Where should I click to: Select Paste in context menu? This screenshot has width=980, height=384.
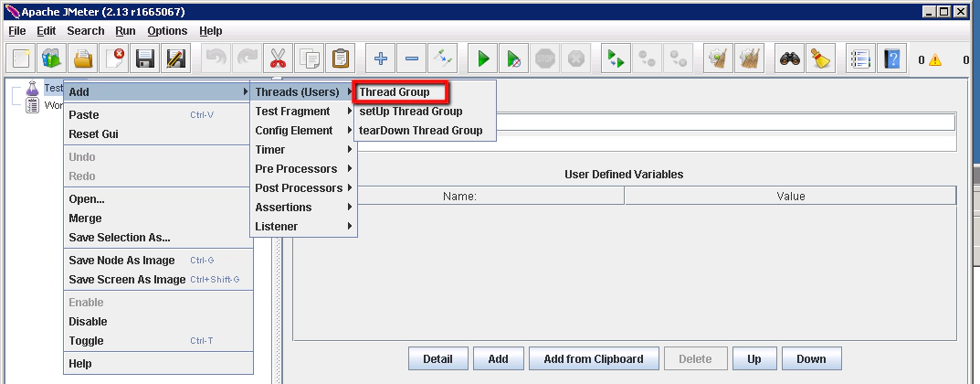tap(158, 115)
